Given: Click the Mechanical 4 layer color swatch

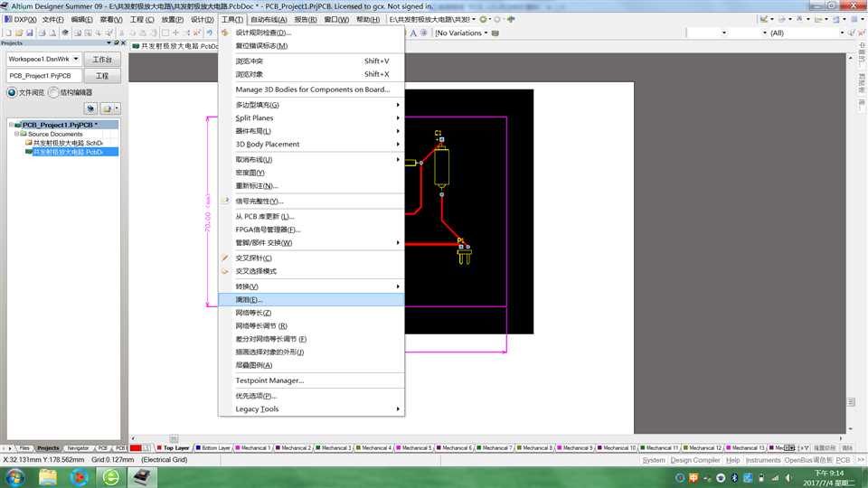Looking at the screenshot, I should [x=359, y=447].
